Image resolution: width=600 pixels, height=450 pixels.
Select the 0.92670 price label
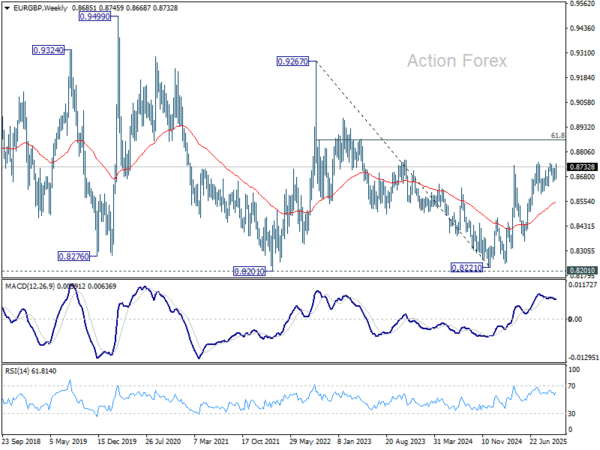tap(294, 61)
